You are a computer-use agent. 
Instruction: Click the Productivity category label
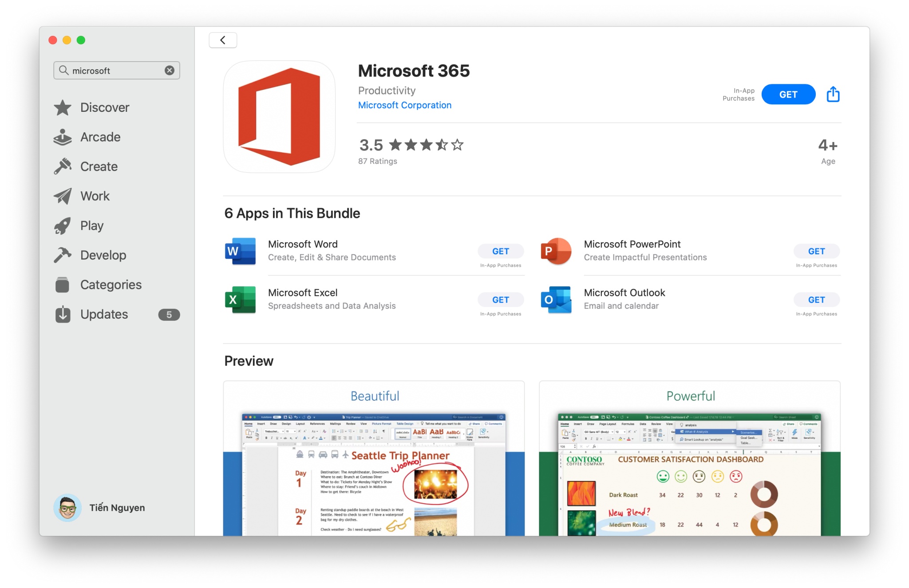tap(387, 91)
